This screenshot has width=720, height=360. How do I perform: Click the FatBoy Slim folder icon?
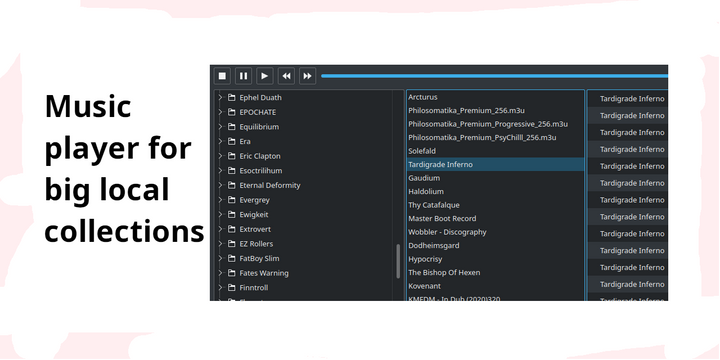click(231, 259)
